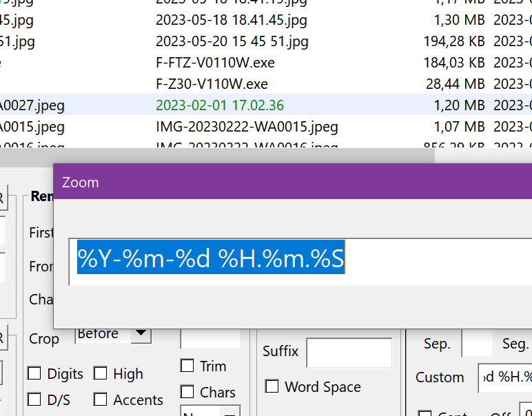The height and width of the screenshot is (416, 532).
Task: Click the green new name 2023-02-01 17.02.36
Action: [x=220, y=105]
